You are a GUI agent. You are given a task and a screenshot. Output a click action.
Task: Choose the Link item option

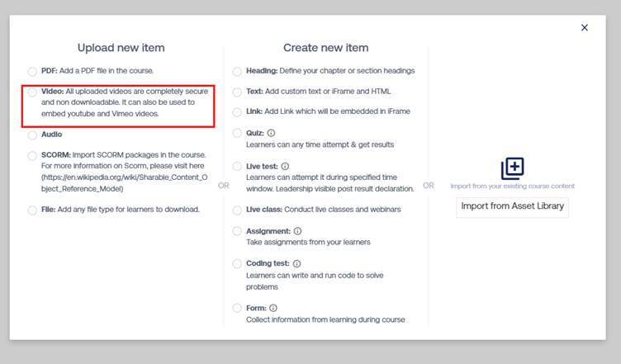click(x=238, y=111)
